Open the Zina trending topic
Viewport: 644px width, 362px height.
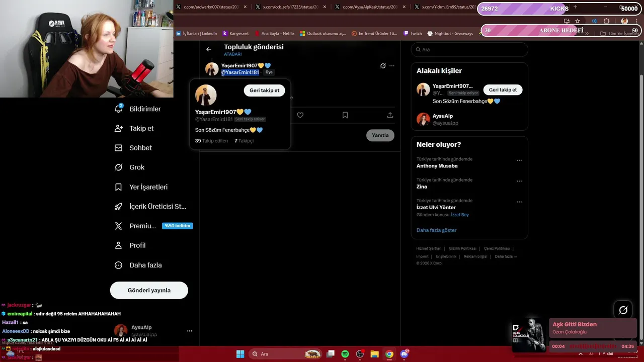[422, 187]
